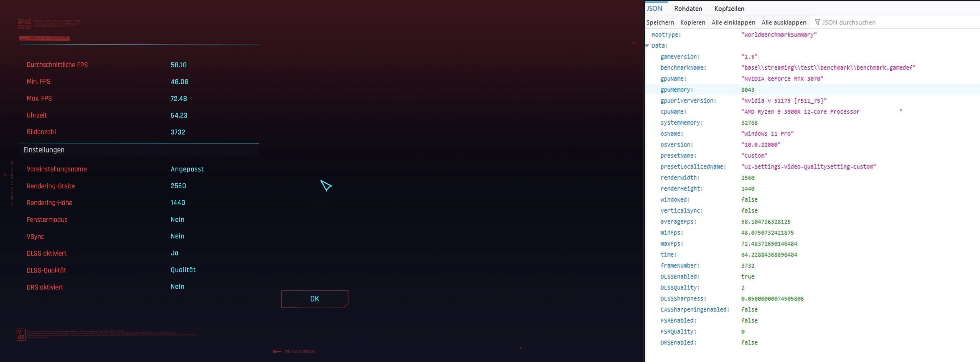Click the V 85 badge icon

coord(21,334)
